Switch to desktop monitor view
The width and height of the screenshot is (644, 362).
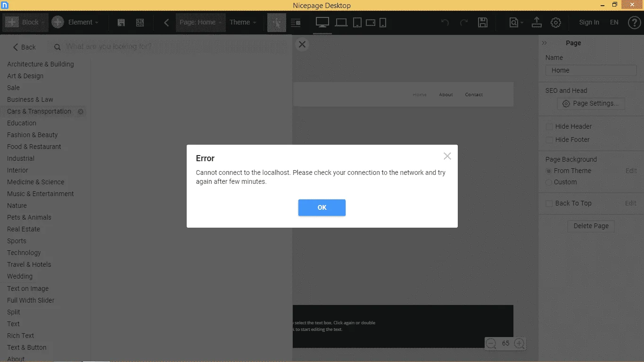322,22
